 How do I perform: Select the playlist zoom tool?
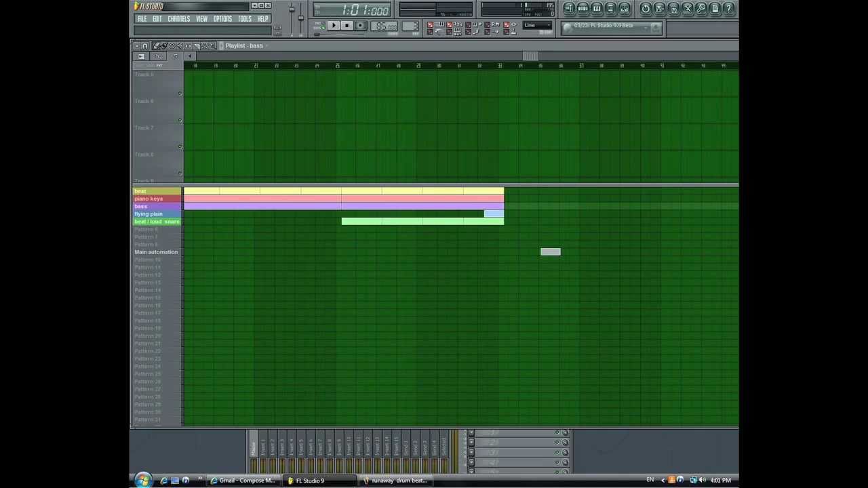tap(212, 45)
